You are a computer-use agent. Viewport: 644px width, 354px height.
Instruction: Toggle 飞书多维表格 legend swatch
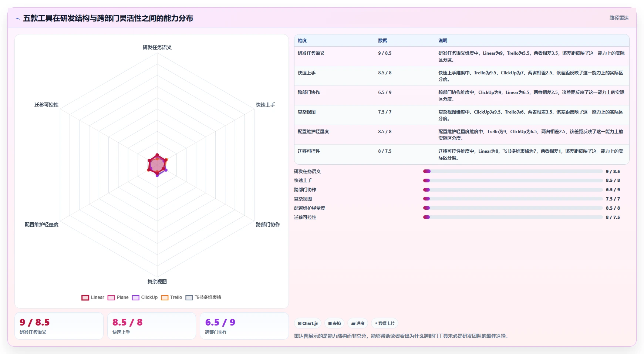tap(189, 297)
